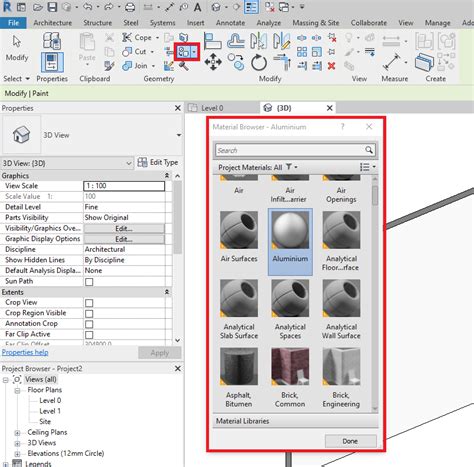This screenshot has height=467, width=474.
Task: Collapse the Floor Plans tree node
Action: [17, 390]
